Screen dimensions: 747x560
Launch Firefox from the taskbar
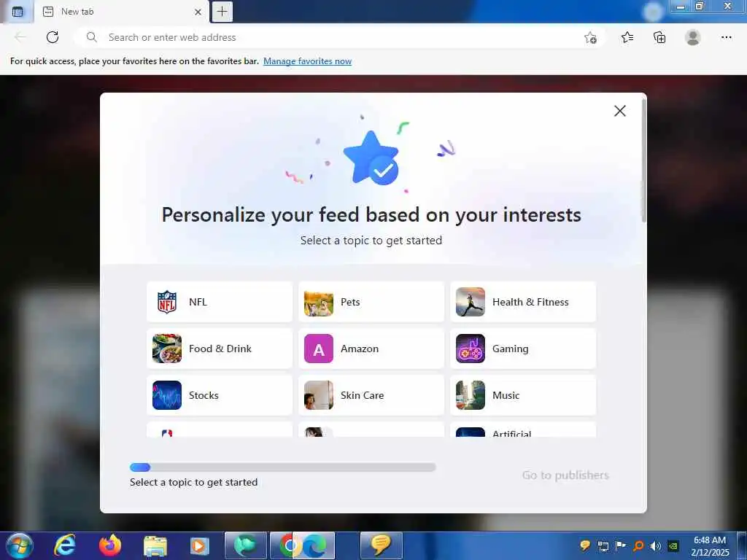pos(110,545)
